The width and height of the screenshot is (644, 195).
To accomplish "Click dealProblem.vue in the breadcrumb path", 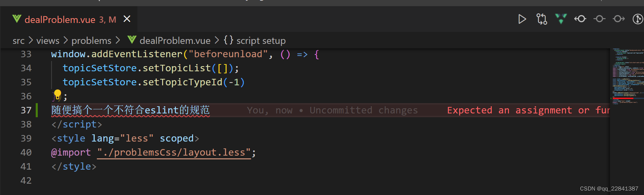I will coord(175,41).
